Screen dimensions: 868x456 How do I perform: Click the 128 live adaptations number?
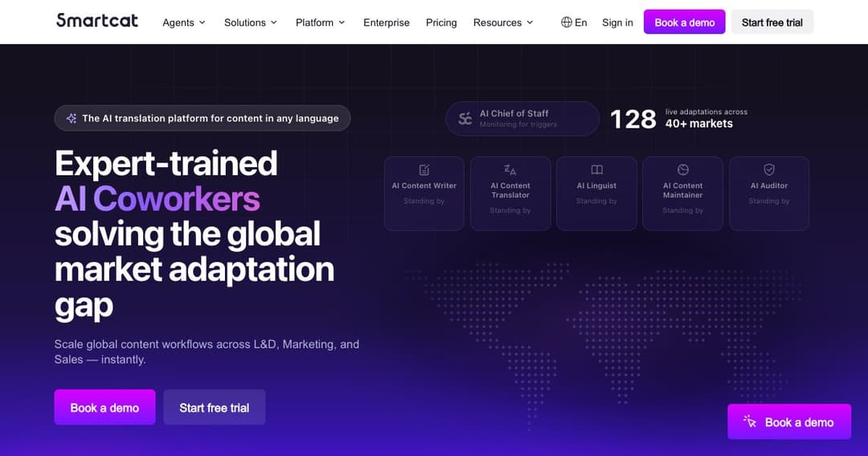tap(633, 119)
